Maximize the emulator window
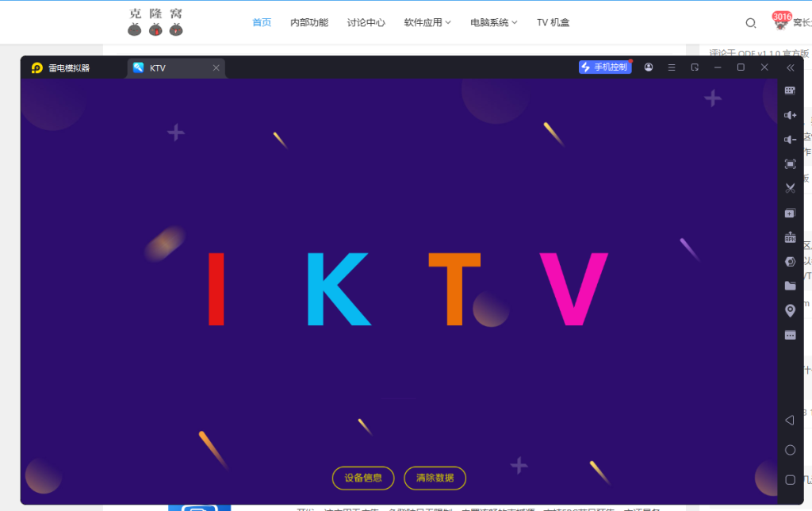Screen dimensions: 812x511 [x=741, y=67]
